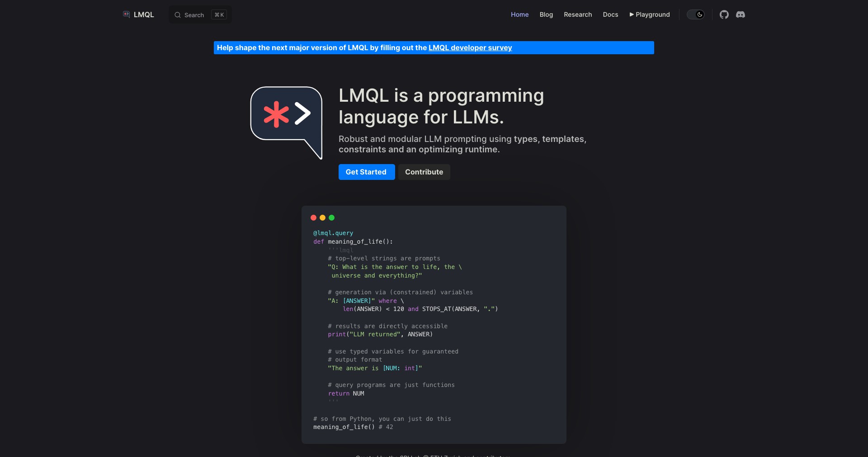Toggle the dark mode switch
The width and height of the screenshot is (868, 457).
[x=696, y=14]
